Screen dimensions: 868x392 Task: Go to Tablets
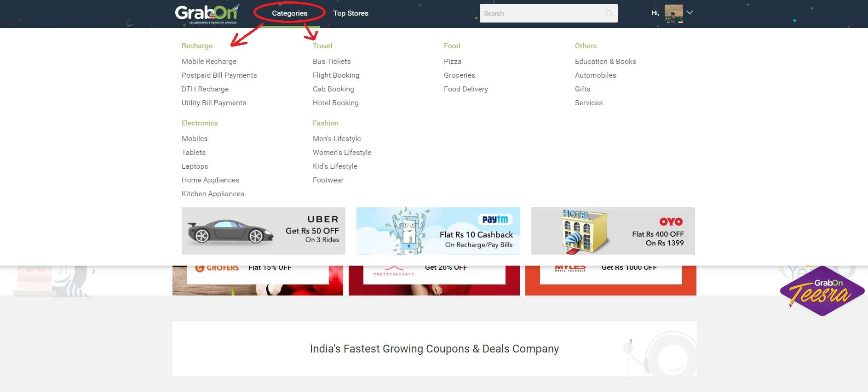click(194, 153)
